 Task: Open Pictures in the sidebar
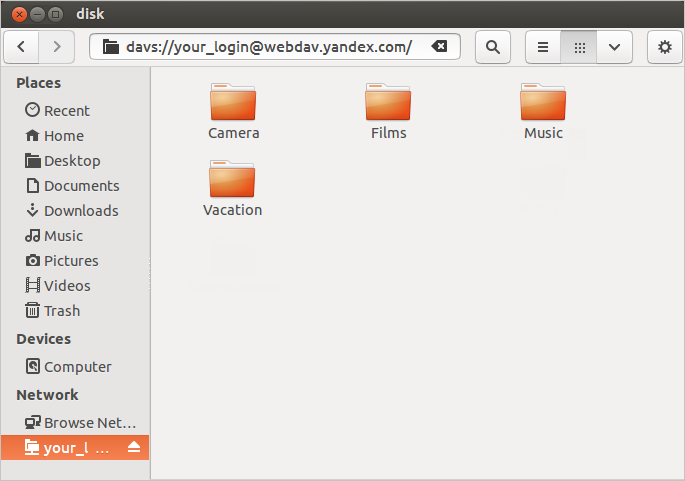pos(75,261)
